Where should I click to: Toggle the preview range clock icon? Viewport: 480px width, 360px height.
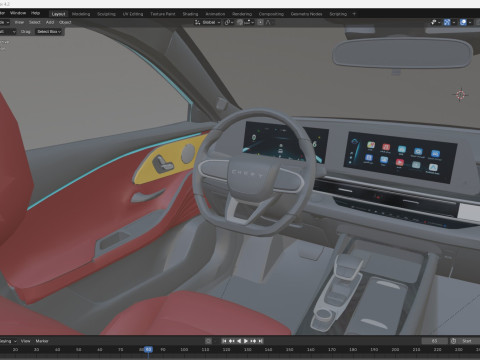pos(453,341)
